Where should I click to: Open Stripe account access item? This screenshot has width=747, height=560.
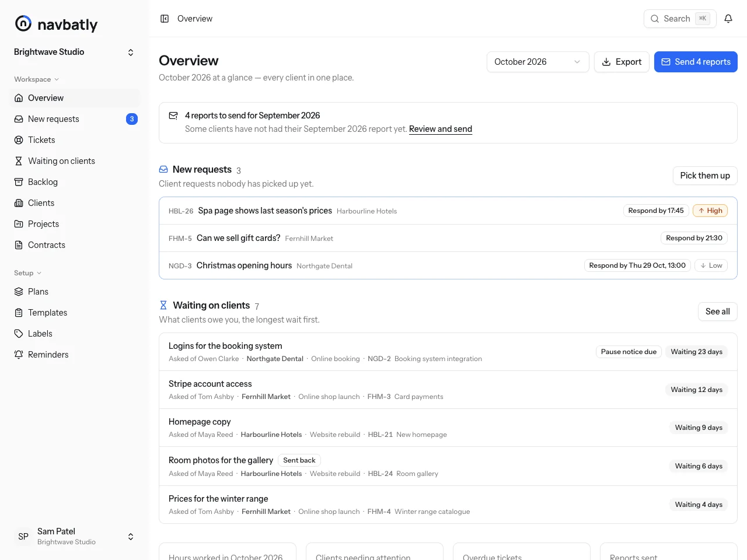pyautogui.click(x=448, y=390)
